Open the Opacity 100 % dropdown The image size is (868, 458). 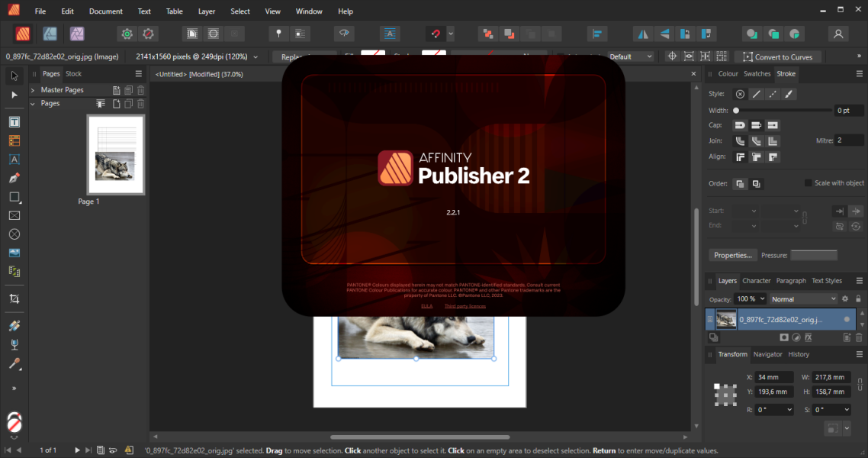[751, 299]
